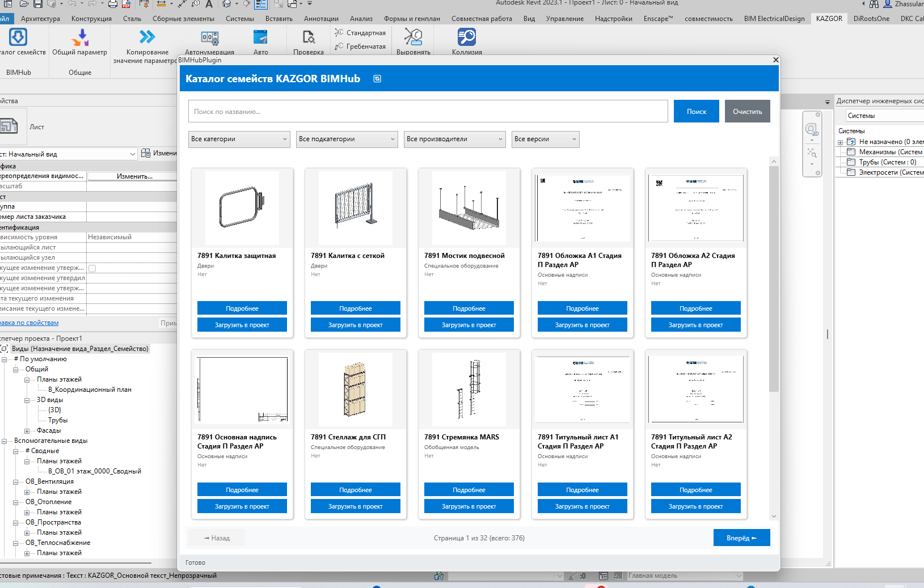Expand the Фасады tree node
The image size is (924, 588).
[x=27, y=431]
